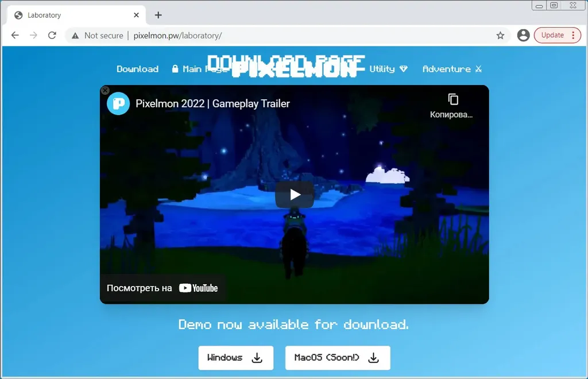This screenshot has width=588, height=379.
Task: Bookmark this page with the star icon
Action: (500, 36)
